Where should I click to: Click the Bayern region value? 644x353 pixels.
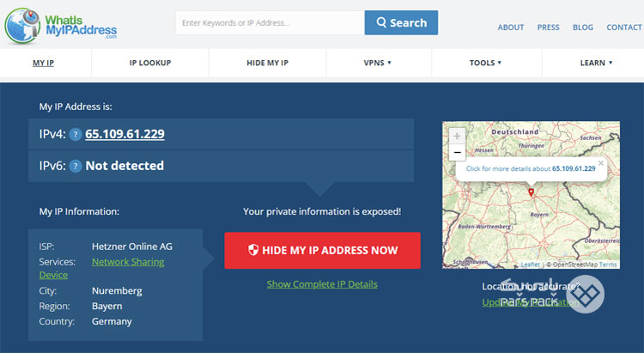tap(106, 306)
